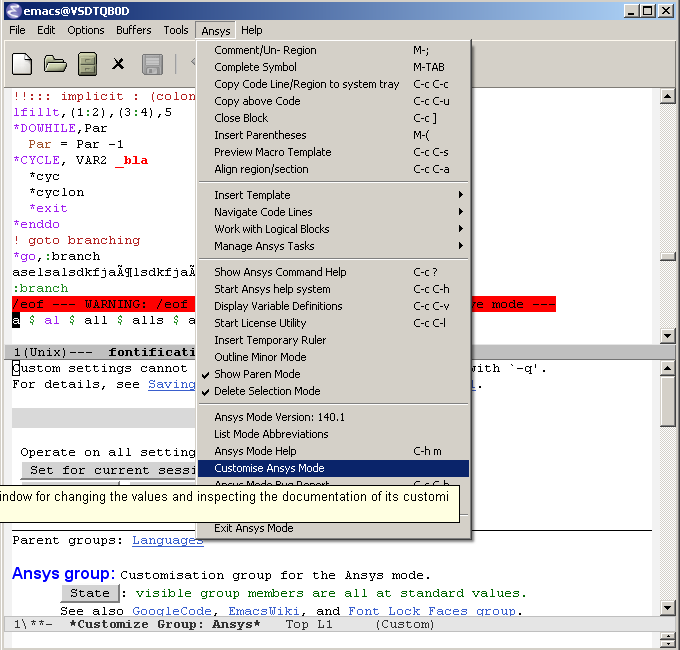This screenshot has width=680, height=650.
Task: Click customize pane scrollbar up arrow
Action: 667,369
